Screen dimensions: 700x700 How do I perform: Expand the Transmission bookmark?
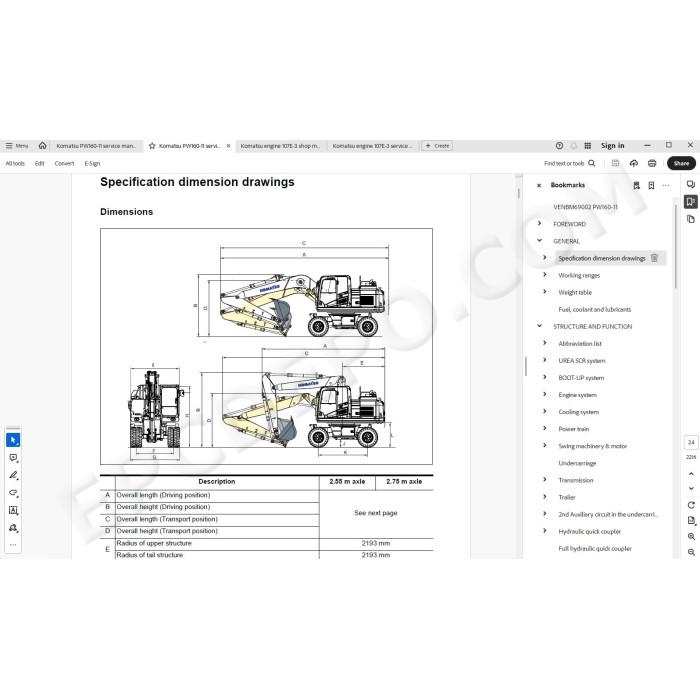pyautogui.click(x=545, y=479)
